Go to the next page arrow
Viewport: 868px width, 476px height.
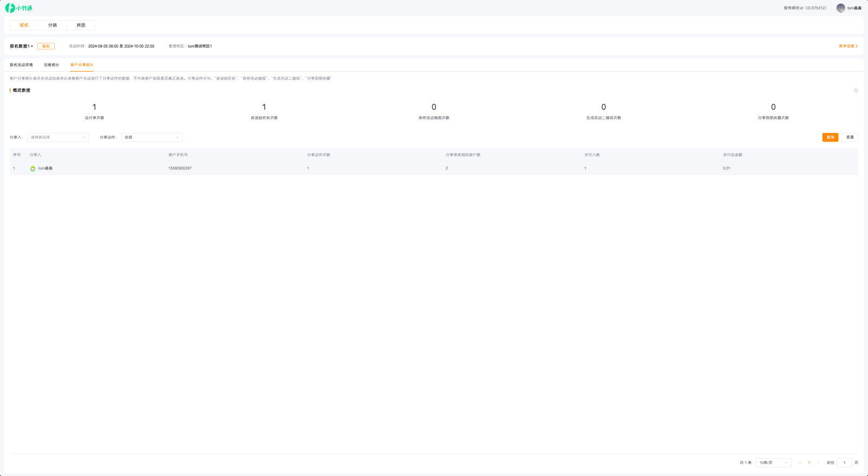pos(818,463)
